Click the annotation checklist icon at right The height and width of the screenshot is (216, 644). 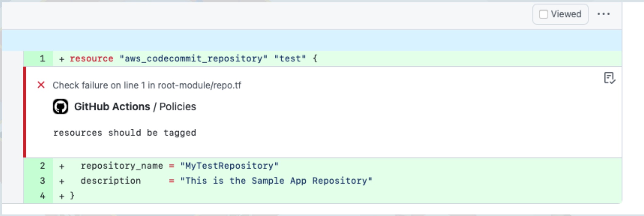609,78
